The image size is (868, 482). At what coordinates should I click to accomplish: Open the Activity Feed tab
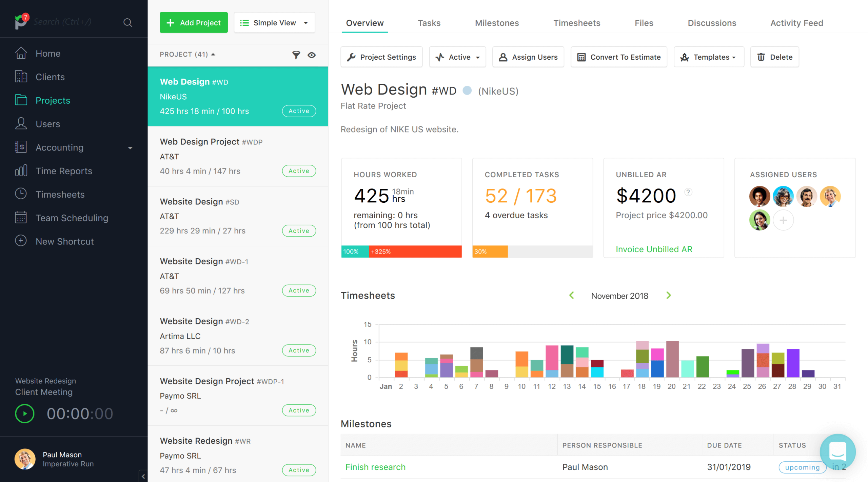pyautogui.click(x=796, y=23)
